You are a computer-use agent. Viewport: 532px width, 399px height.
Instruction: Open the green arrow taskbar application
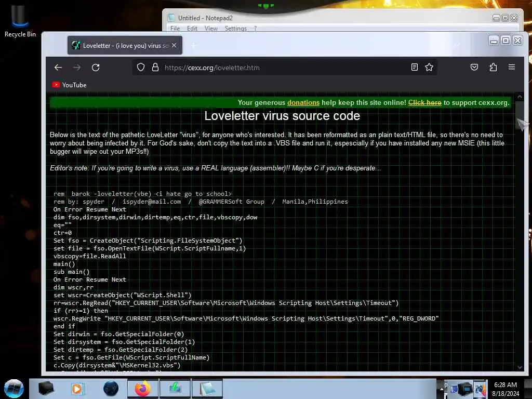tap(175, 389)
